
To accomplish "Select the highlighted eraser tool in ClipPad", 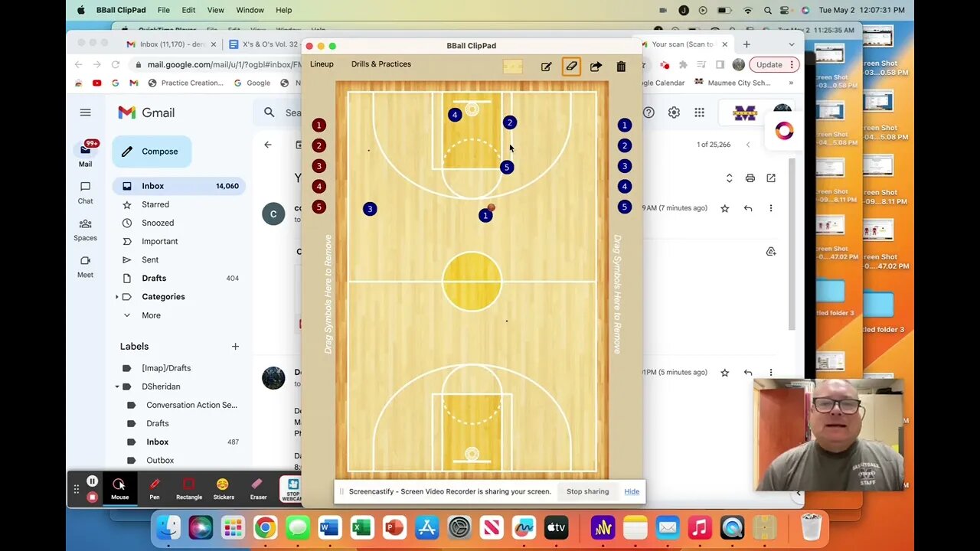I will point(571,67).
